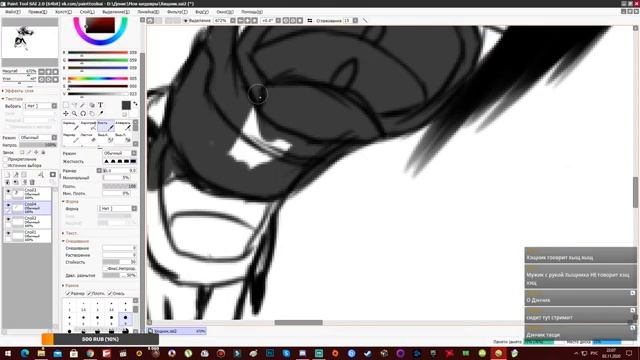Open the Холст menu
Image resolution: width=640 pixels, height=360 pixels.
coord(63,12)
